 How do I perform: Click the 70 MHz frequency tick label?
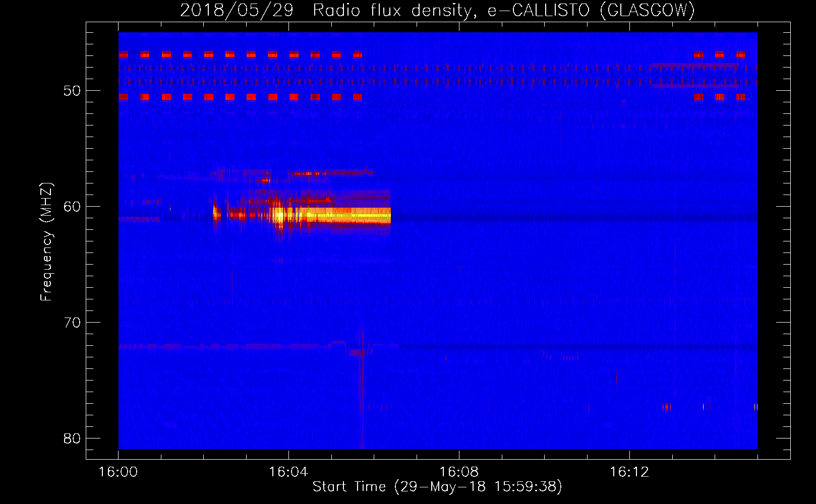pos(72,323)
